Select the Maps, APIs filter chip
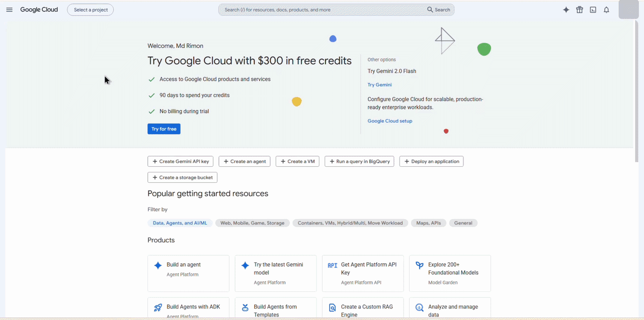The width and height of the screenshot is (644, 320). (429, 223)
